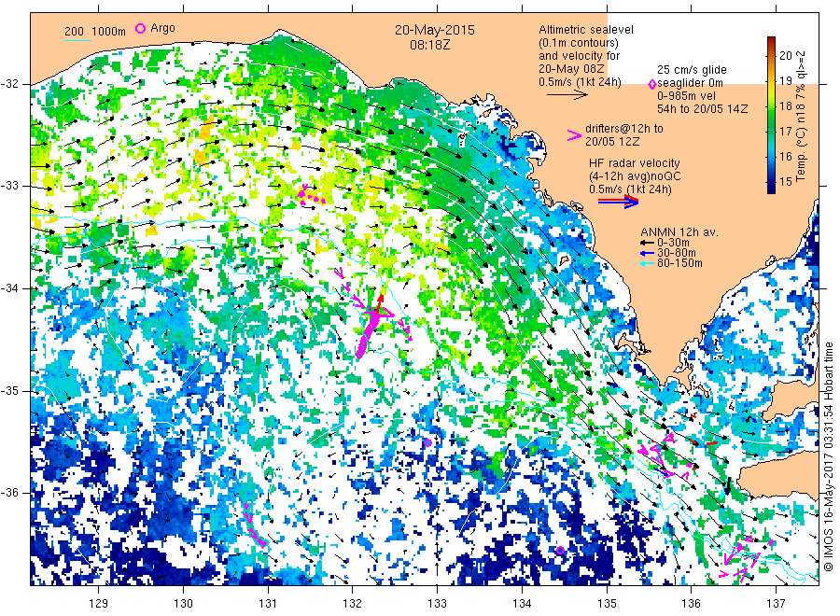Click the Altimetric sealevel heading
The height and width of the screenshot is (616, 840).
[586, 30]
